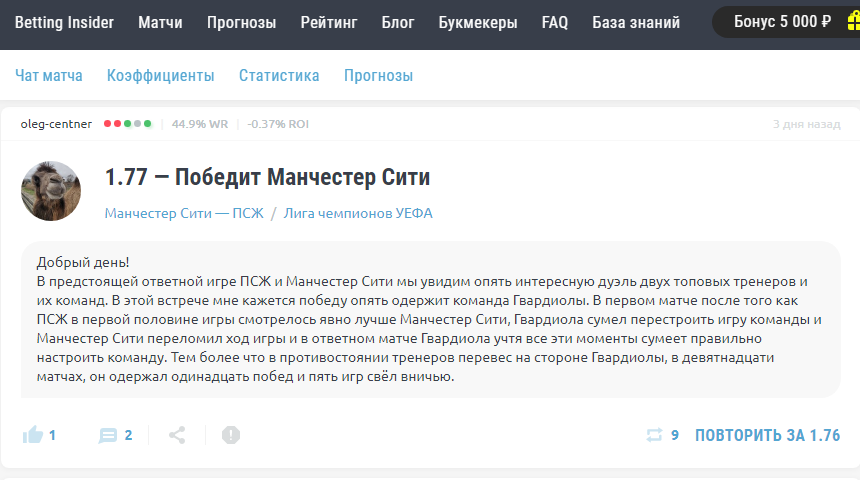Viewport: 860px width, 480px height.
Task: Click ПОВТОРИТЬ ЗА 1.76 button
Action: tap(767, 436)
